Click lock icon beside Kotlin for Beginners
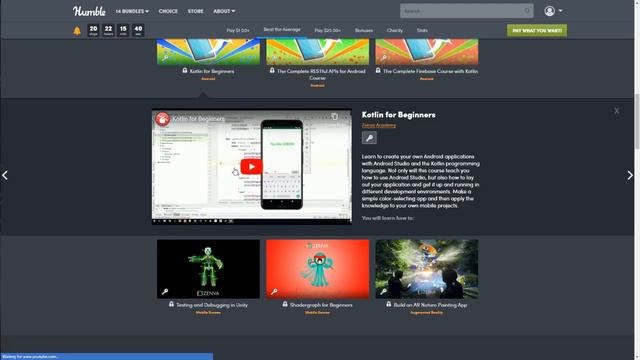Screen dimensions: 640x360 click(x=185, y=70)
